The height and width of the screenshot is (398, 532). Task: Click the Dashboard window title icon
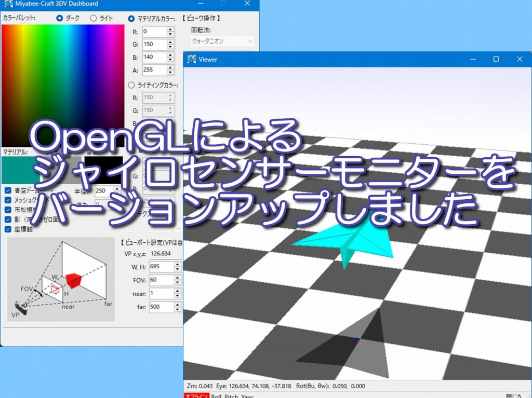coord(8,4)
